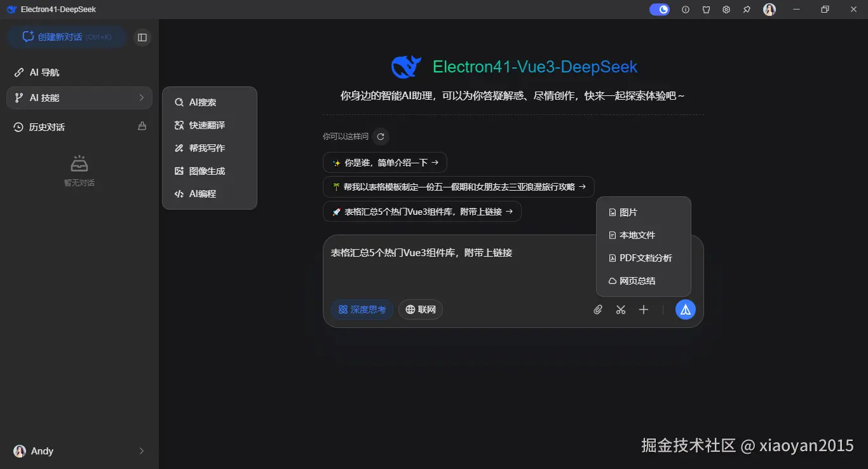Click the send message paper plane icon
Image resolution: width=868 pixels, height=469 pixels.
(685, 309)
